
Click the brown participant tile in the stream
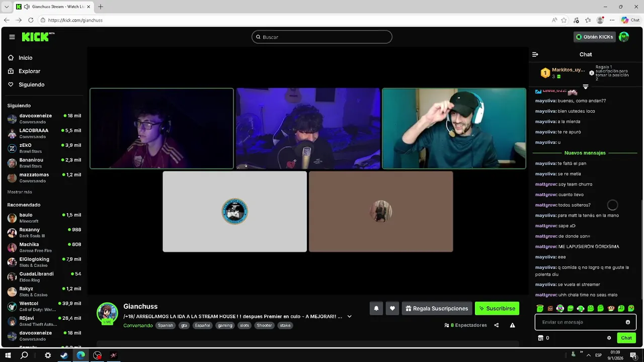(x=381, y=212)
